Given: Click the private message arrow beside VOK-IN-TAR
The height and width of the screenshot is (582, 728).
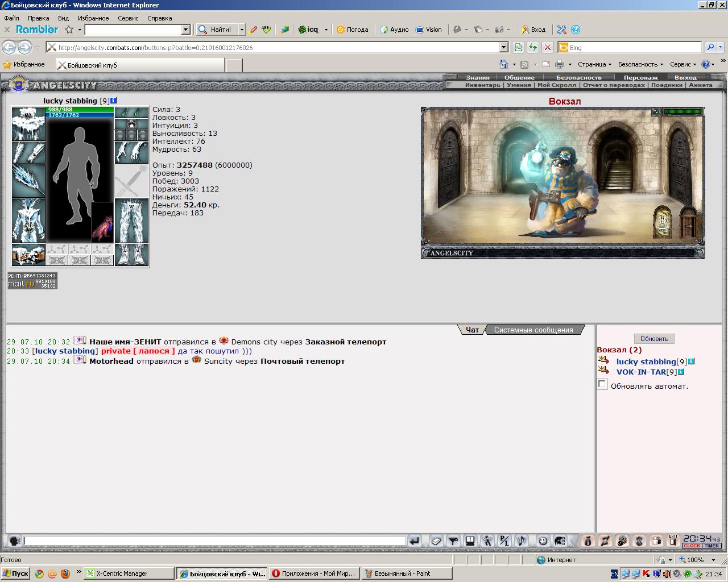Looking at the screenshot, I should 603,371.
